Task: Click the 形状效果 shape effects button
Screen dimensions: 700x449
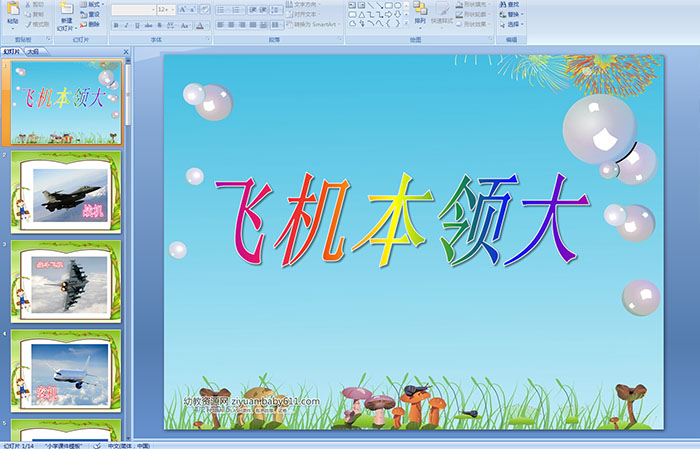Action: (474, 24)
